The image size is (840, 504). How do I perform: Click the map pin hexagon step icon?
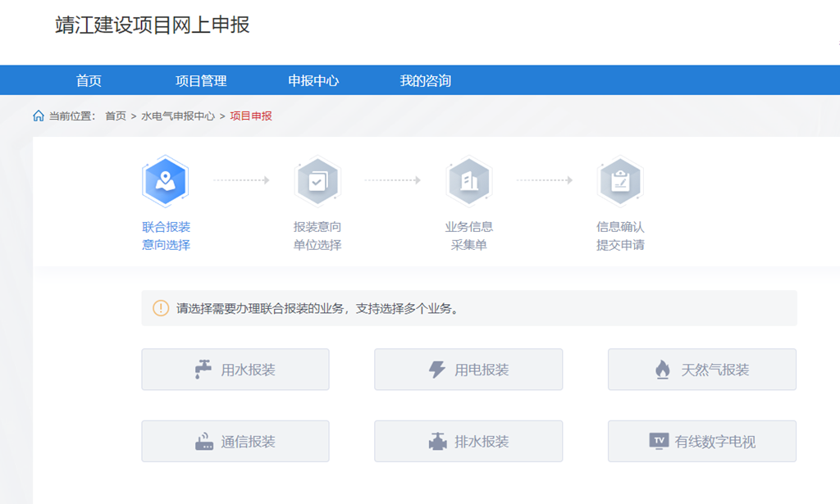point(165,181)
